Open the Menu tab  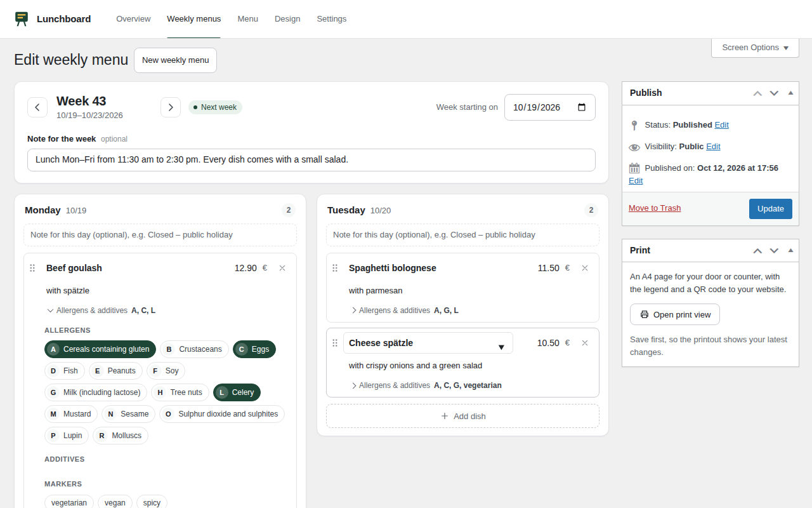[248, 19]
